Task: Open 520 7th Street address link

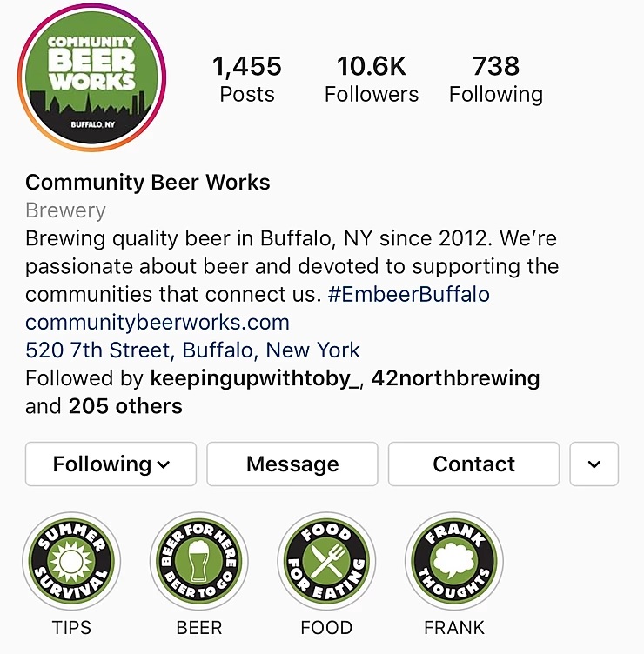Action: (x=192, y=350)
